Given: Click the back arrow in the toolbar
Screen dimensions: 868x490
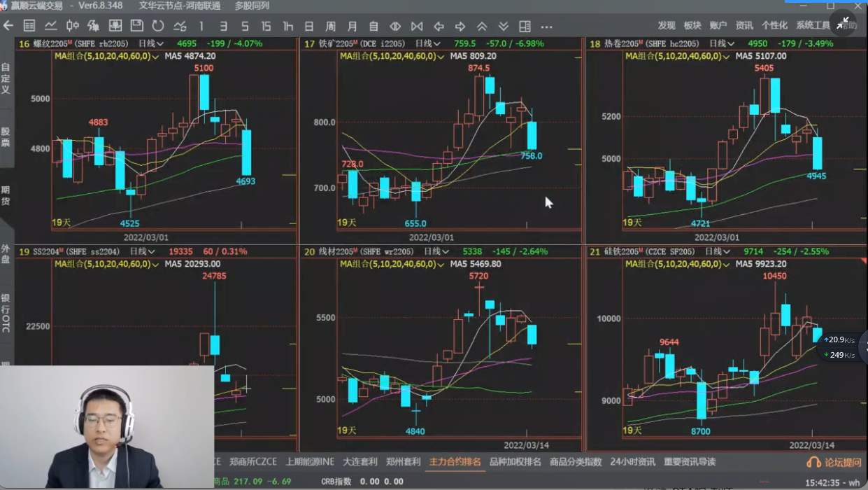Looking at the screenshot, I should [x=8, y=26].
